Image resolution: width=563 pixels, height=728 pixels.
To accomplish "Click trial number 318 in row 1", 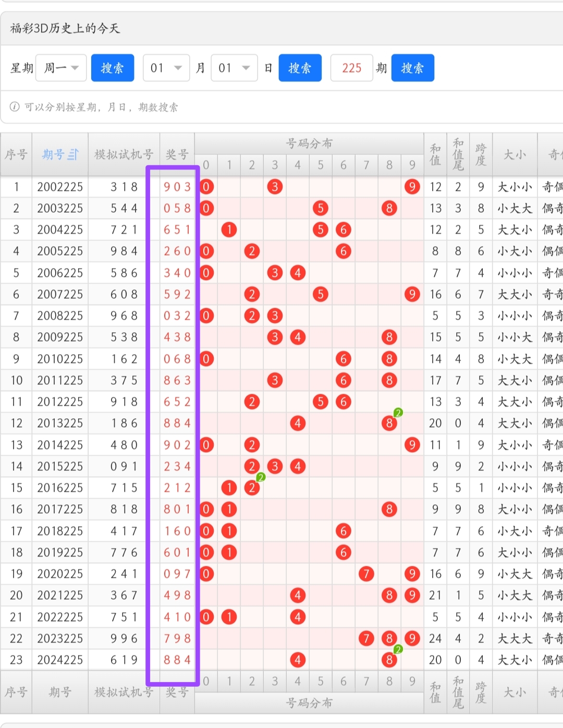I will (x=124, y=187).
